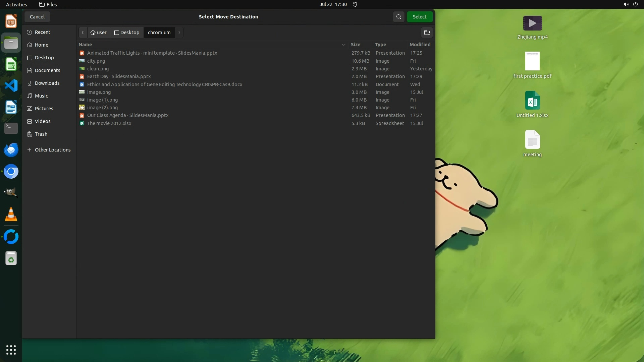
Task: Open Visual Studio Code from the dock
Action: pyautogui.click(x=11, y=86)
